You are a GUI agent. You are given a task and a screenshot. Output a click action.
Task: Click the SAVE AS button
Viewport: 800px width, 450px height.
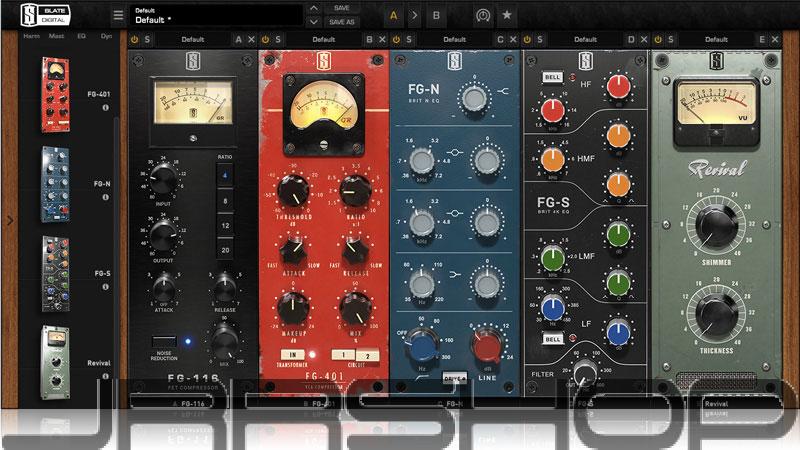pyautogui.click(x=342, y=22)
